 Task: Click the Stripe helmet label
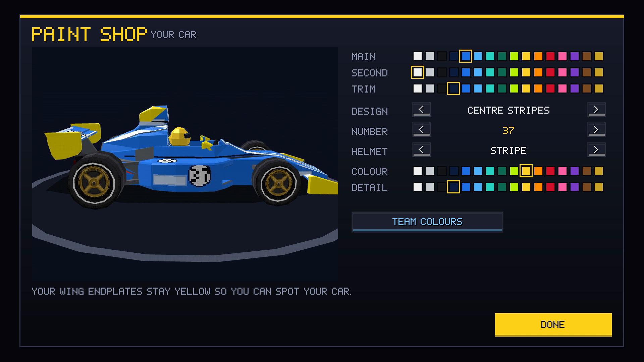[x=508, y=150]
